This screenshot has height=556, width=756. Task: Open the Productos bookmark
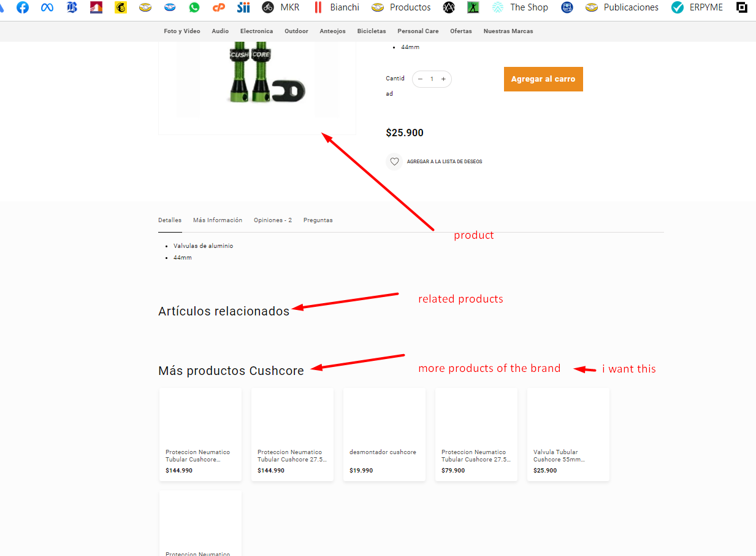[401, 7]
